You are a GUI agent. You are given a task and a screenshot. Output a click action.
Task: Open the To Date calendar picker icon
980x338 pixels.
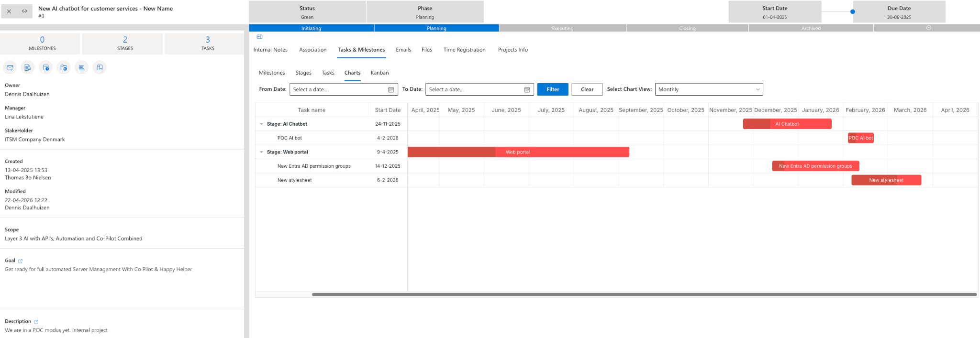pyautogui.click(x=527, y=89)
